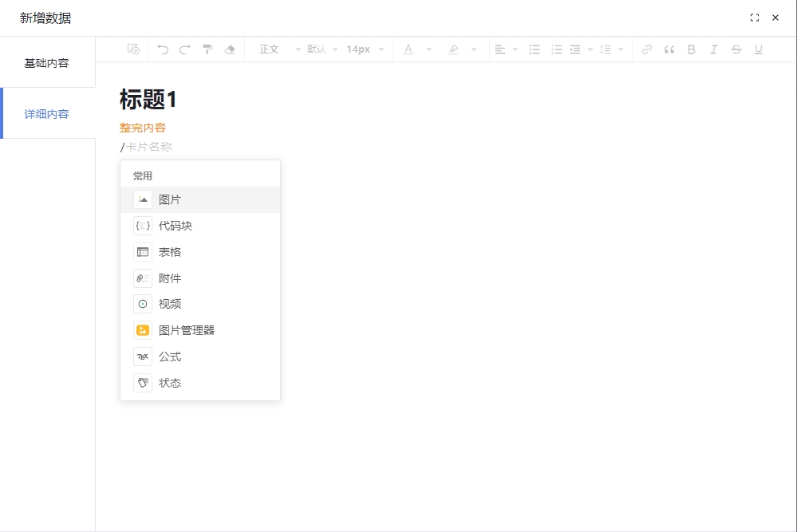Open the 正文 paragraph style dropdown
Viewport: 797px width, 532px height.
click(279, 49)
